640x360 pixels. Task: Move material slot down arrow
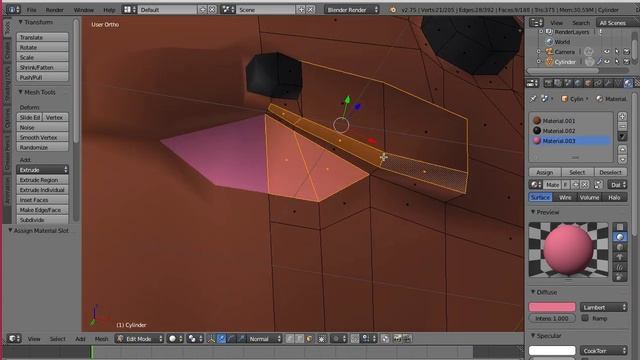[x=622, y=159]
